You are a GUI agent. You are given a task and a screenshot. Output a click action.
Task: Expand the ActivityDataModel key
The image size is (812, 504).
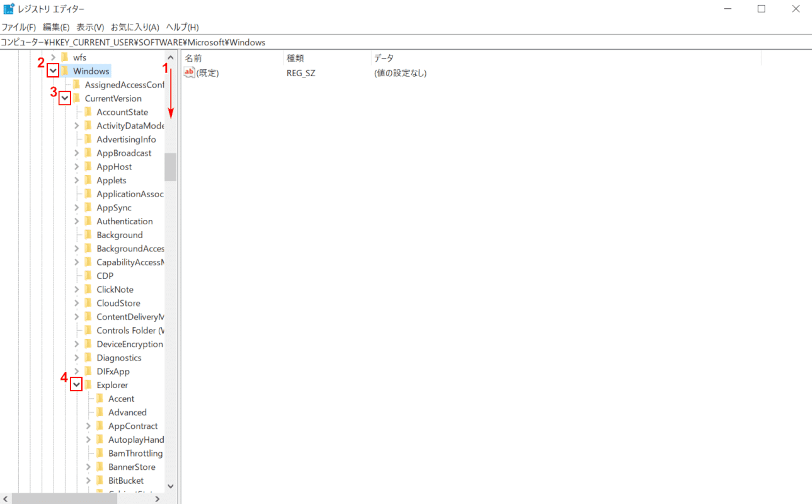coord(77,126)
